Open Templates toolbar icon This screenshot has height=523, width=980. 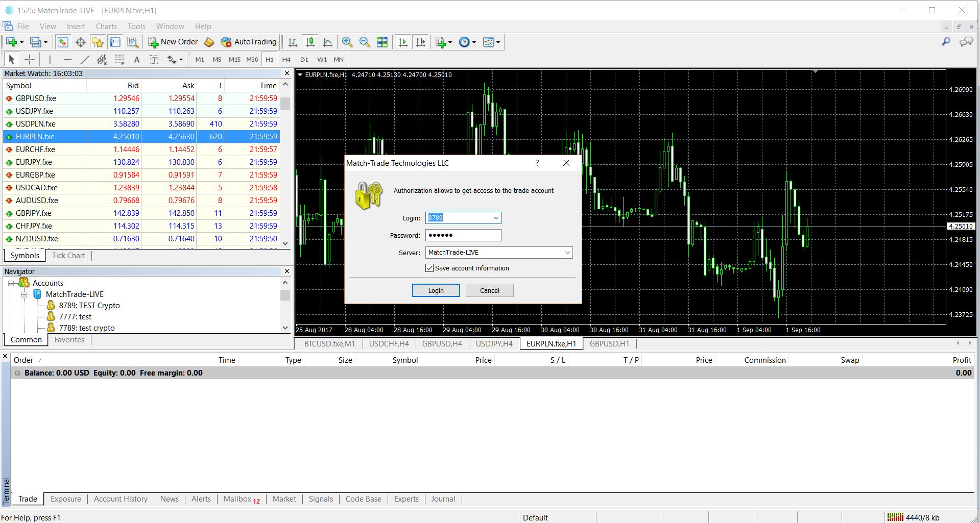coord(488,42)
